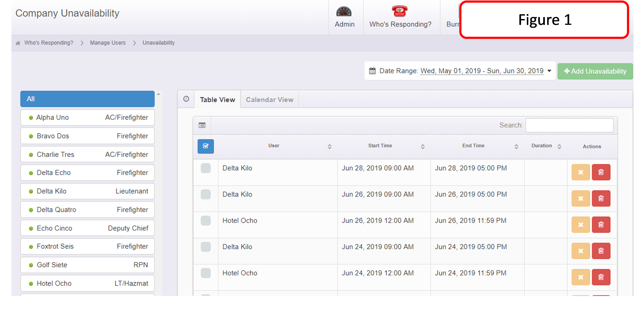Open the column list icon above table
The width and height of the screenshot is (644, 309).
click(x=202, y=125)
